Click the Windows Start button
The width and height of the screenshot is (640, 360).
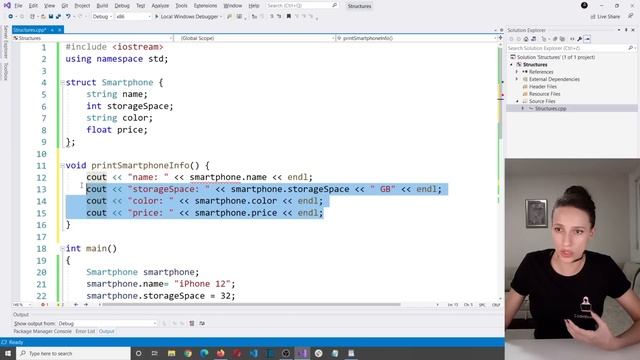tap(8, 353)
